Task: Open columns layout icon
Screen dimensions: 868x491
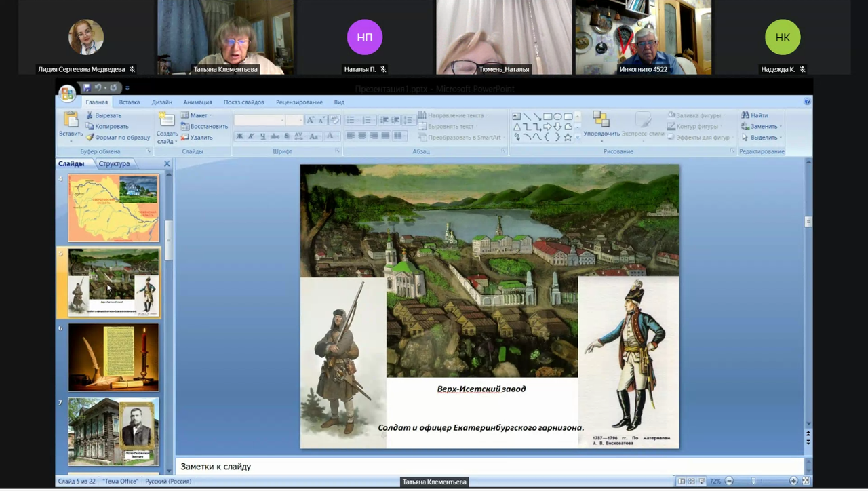Action: pyautogui.click(x=400, y=136)
